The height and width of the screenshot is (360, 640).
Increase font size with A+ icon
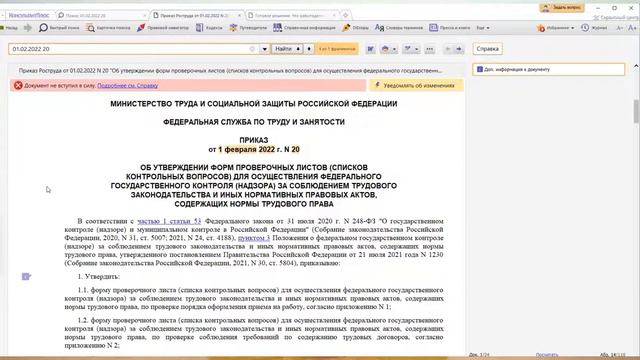tap(632, 28)
